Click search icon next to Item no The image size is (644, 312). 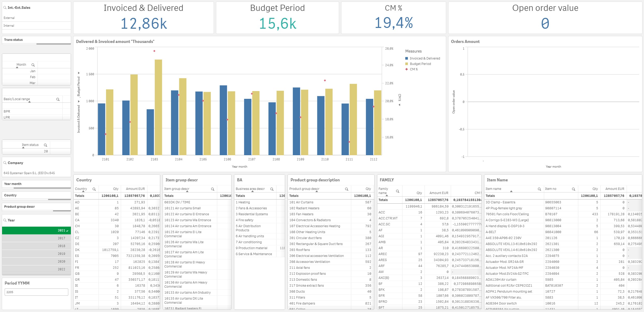point(573,189)
